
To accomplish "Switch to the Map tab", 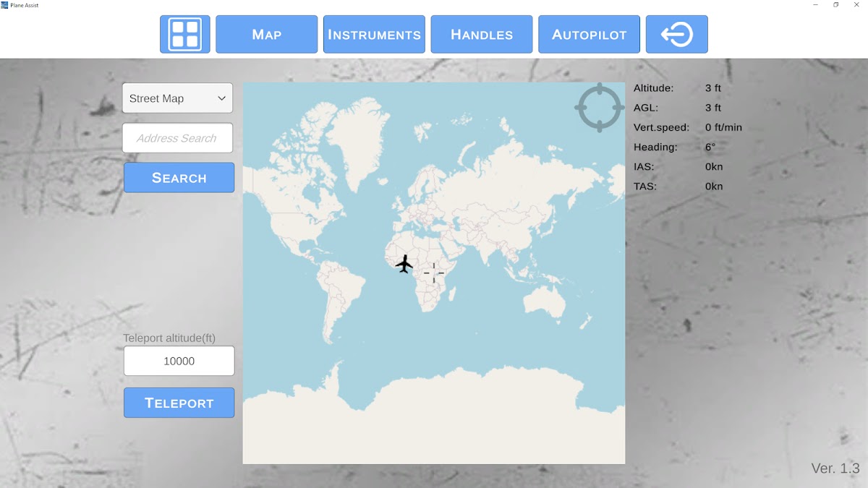I will [266, 34].
